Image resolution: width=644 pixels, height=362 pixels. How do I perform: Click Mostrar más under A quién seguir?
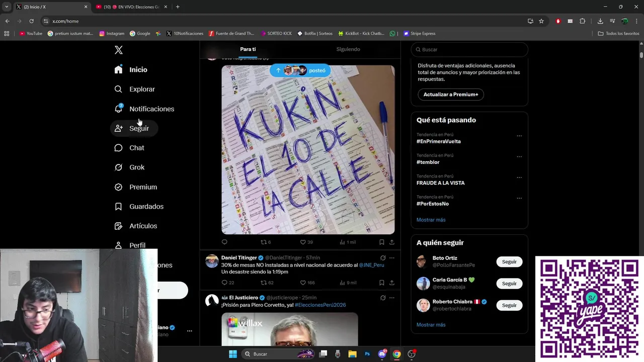(431, 325)
